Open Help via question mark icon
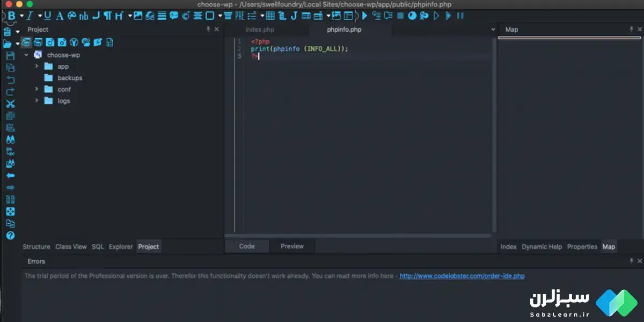Viewport: 644px width, 322px height. tap(10, 235)
